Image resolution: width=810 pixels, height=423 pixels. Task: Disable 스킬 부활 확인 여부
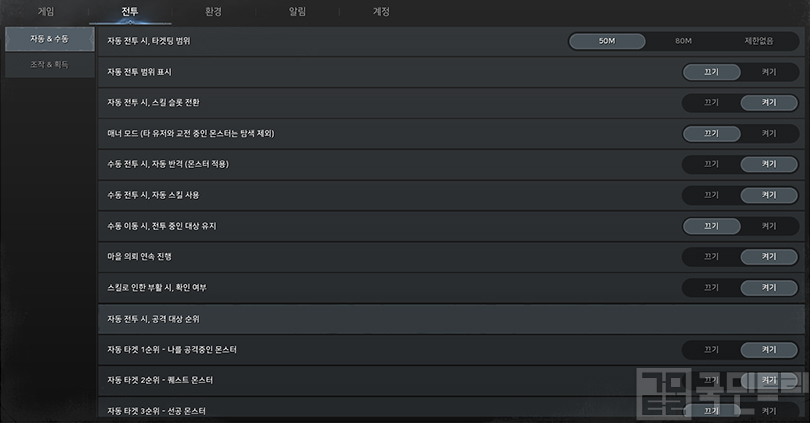point(711,288)
